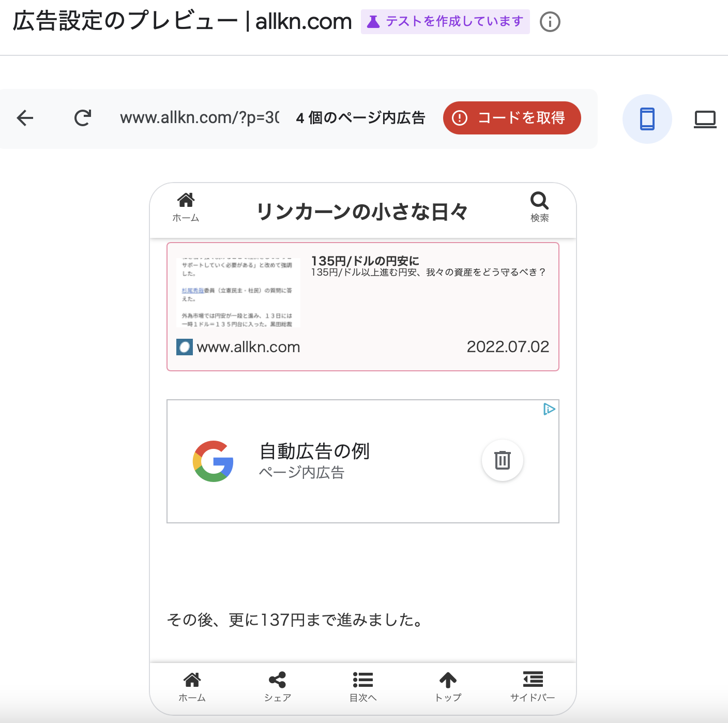Click the Google G logo in ad
The width and height of the screenshot is (728, 723).
[x=213, y=461]
